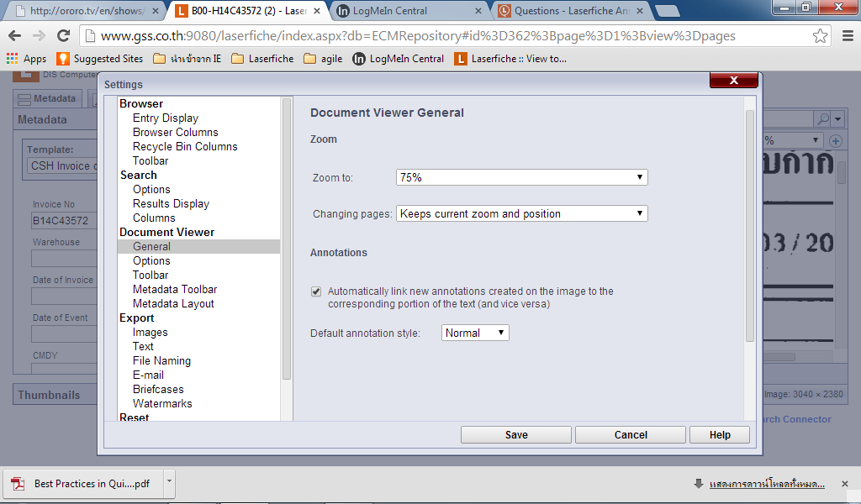
Task: Select Entry Display under Browser
Action: 166,118
